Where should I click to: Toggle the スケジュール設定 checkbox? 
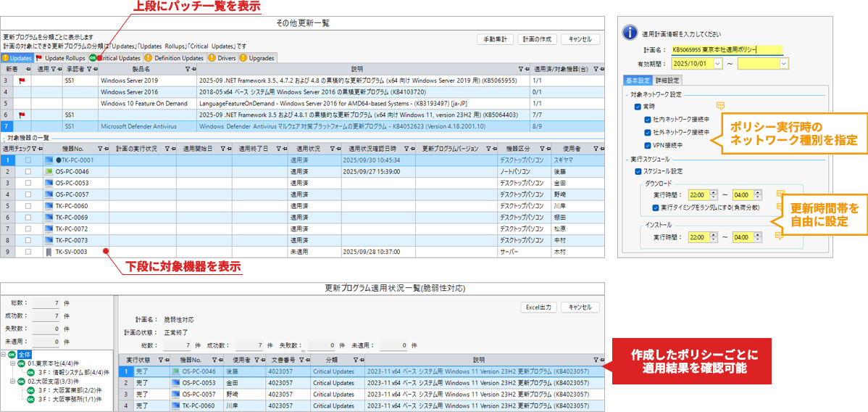[x=638, y=171]
